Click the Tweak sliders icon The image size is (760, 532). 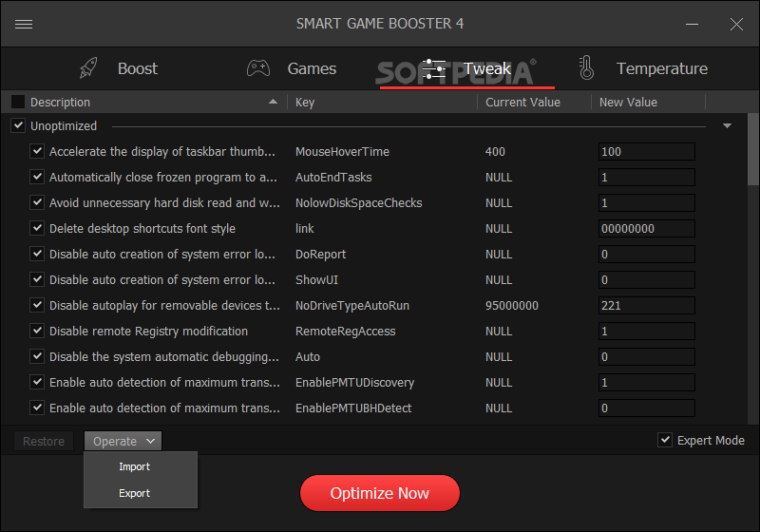click(x=434, y=68)
